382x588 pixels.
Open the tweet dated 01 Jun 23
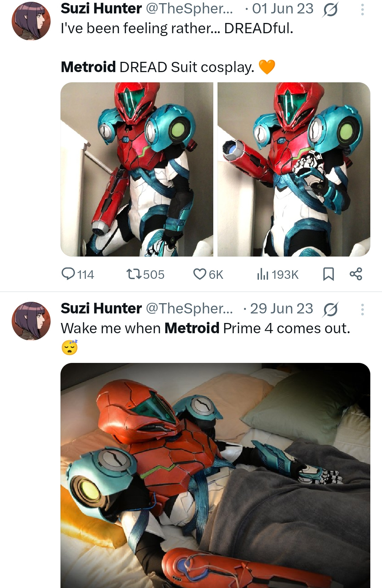(x=283, y=8)
